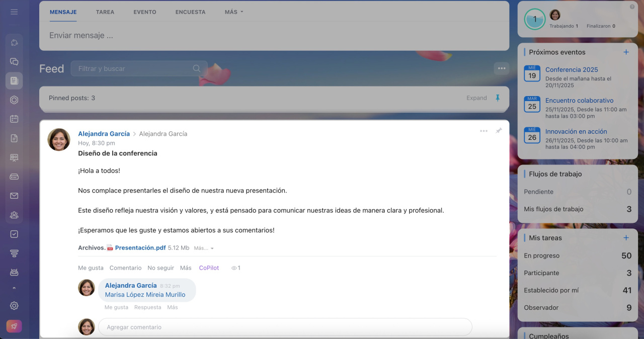Click the rocket icon at sidebar bottom
The image size is (644, 339).
(x=14, y=326)
